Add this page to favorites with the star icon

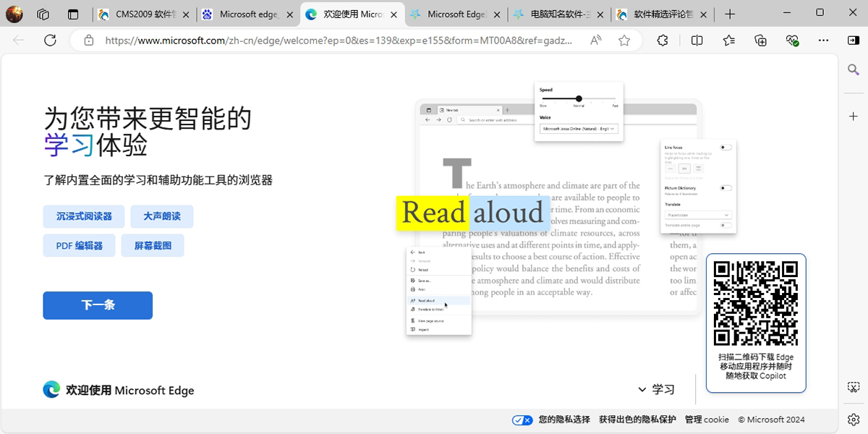(624, 41)
